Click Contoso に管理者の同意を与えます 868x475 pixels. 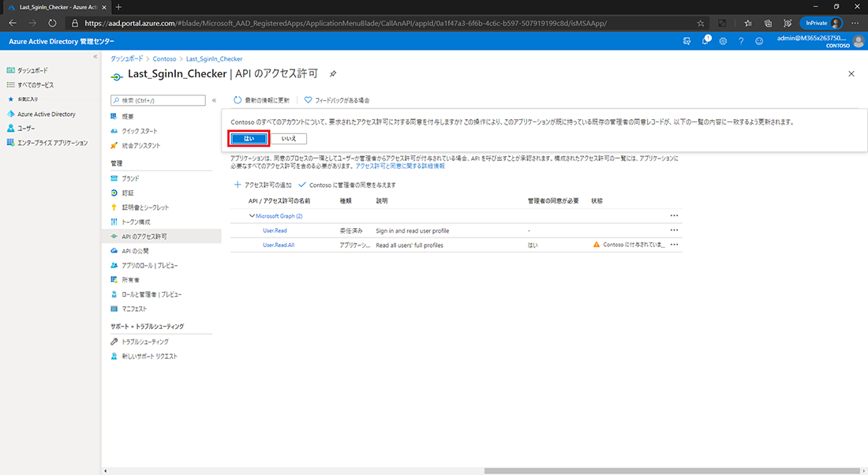point(347,185)
